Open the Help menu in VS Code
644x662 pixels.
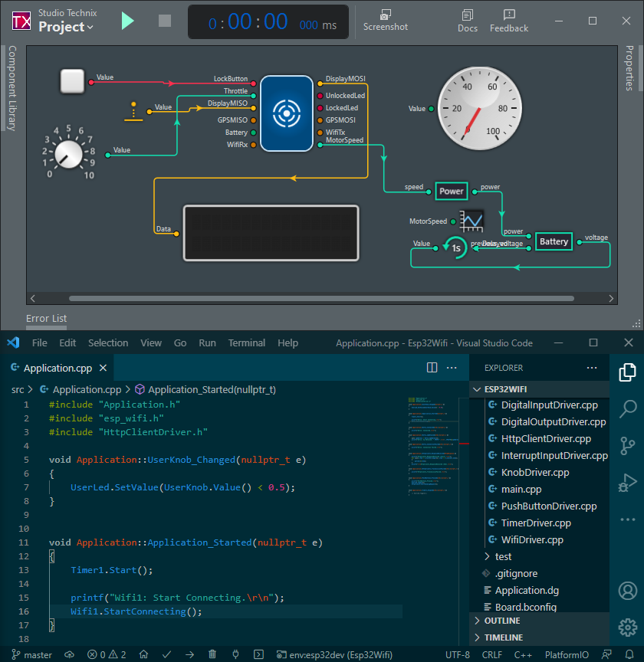pos(287,342)
